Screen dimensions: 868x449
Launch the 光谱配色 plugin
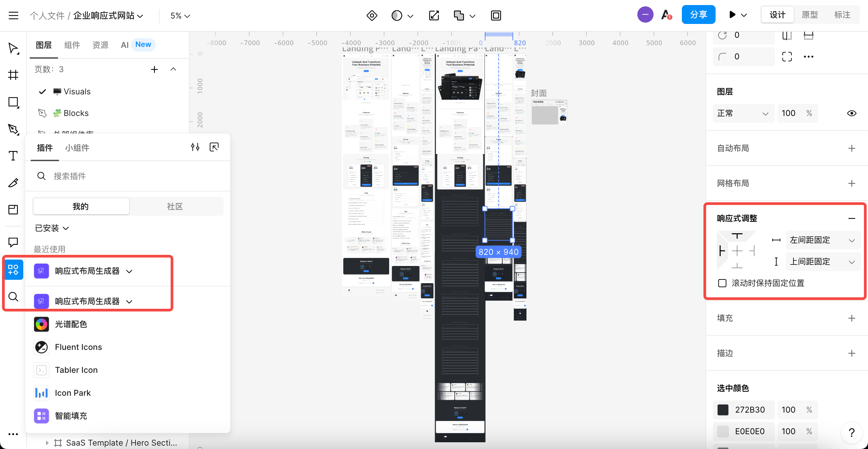point(61,324)
